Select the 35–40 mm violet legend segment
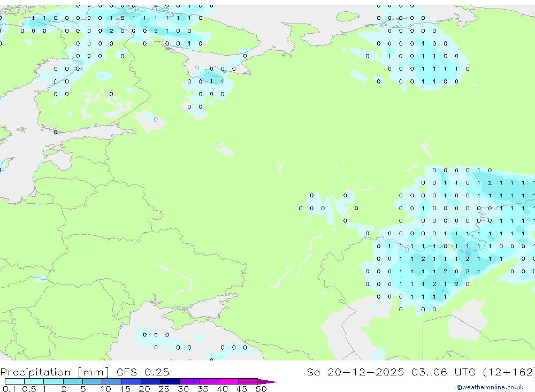The image size is (535, 392). click(209, 381)
